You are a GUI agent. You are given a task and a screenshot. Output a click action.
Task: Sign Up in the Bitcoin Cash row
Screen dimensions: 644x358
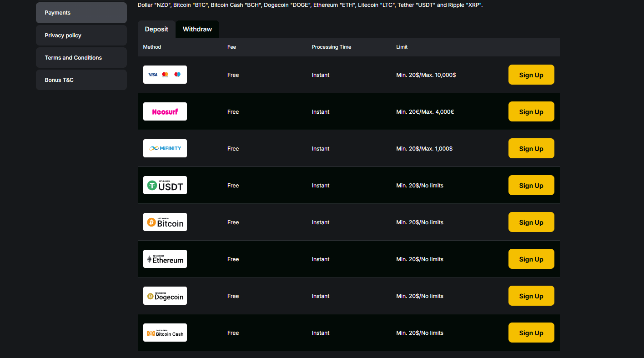coord(531,333)
